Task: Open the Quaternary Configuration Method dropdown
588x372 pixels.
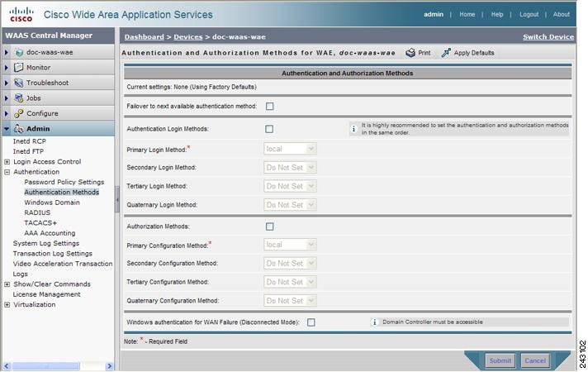Action: 290,301
